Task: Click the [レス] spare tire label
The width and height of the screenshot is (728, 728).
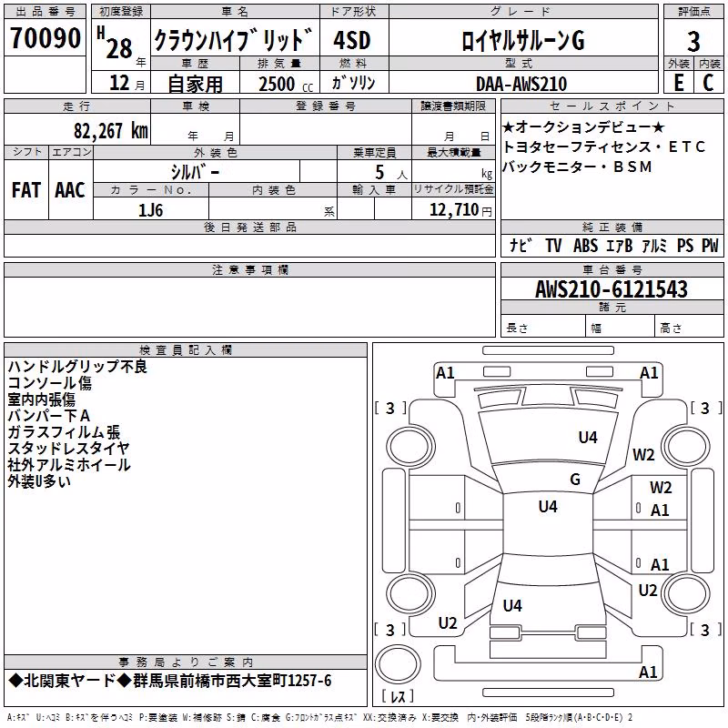Action: (398, 696)
